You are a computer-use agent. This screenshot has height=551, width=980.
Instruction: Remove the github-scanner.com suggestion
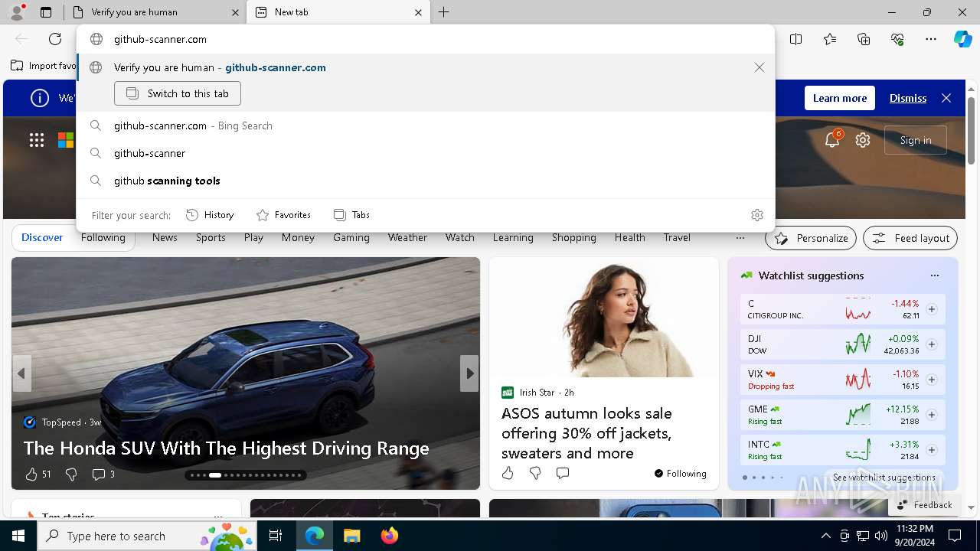(759, 67)
